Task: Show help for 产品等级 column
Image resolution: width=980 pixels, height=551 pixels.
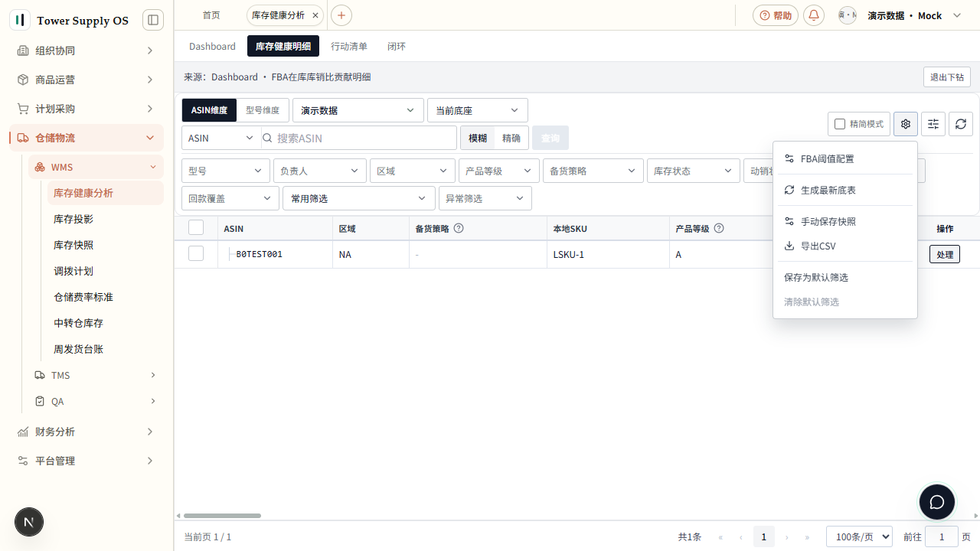Action: click(x=719, y=228)
